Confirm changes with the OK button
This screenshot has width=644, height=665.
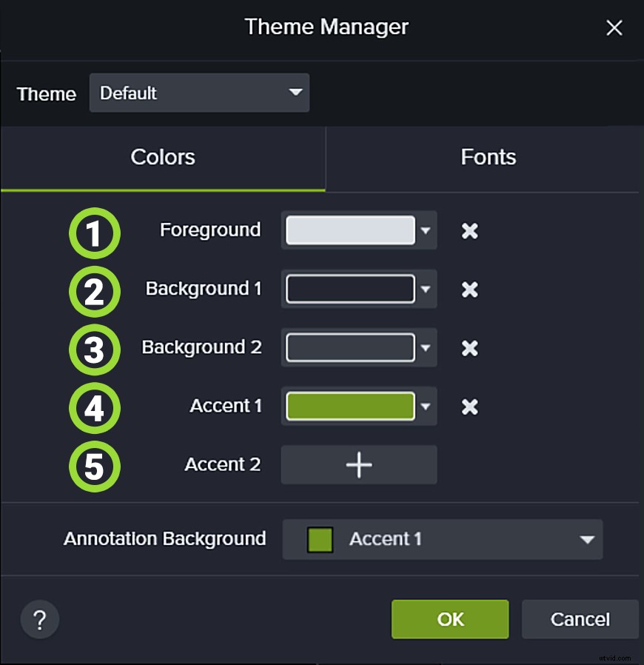pos(450,619)
